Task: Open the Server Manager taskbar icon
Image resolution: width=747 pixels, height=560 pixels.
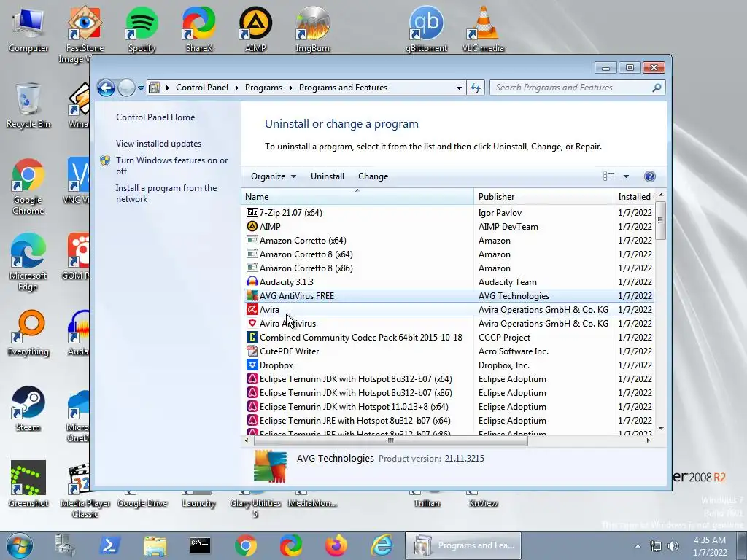Action: (x=65, y=545)
